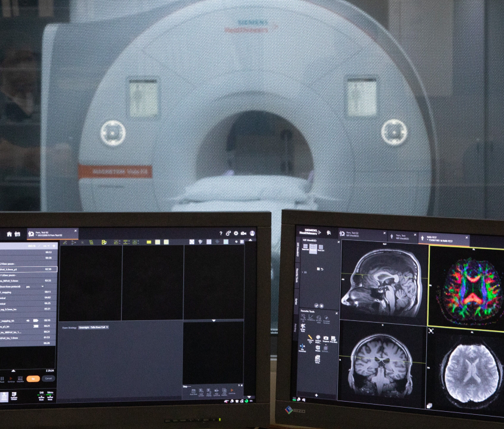Screen dimensions: 504x429
Task: Close the MR View&GO side panel
Action: click(338, 242)
